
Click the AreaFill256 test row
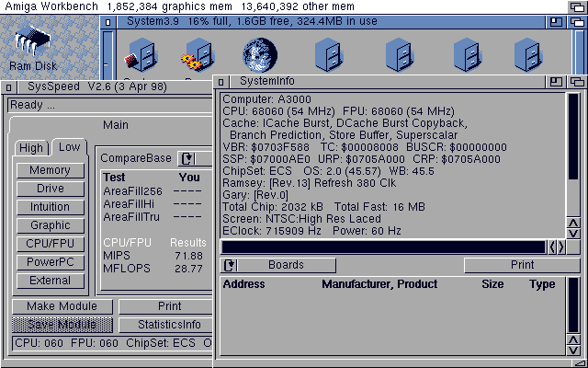pyautogui.click(x=153, y=191)
